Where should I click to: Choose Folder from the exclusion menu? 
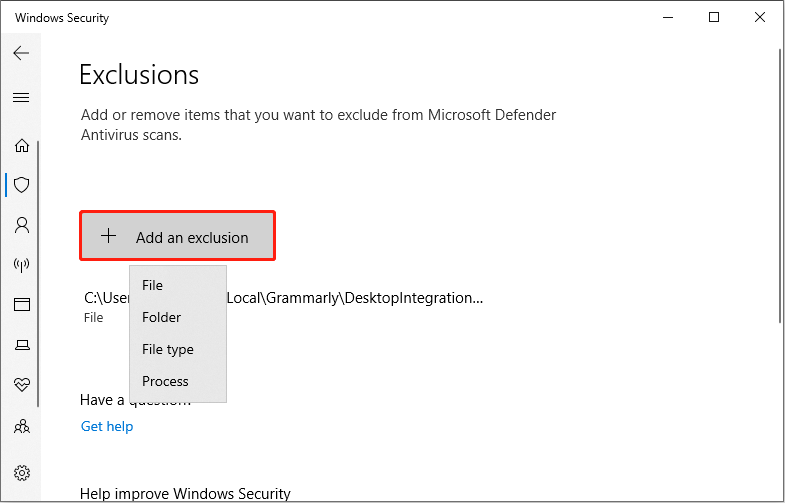point(161,317)
